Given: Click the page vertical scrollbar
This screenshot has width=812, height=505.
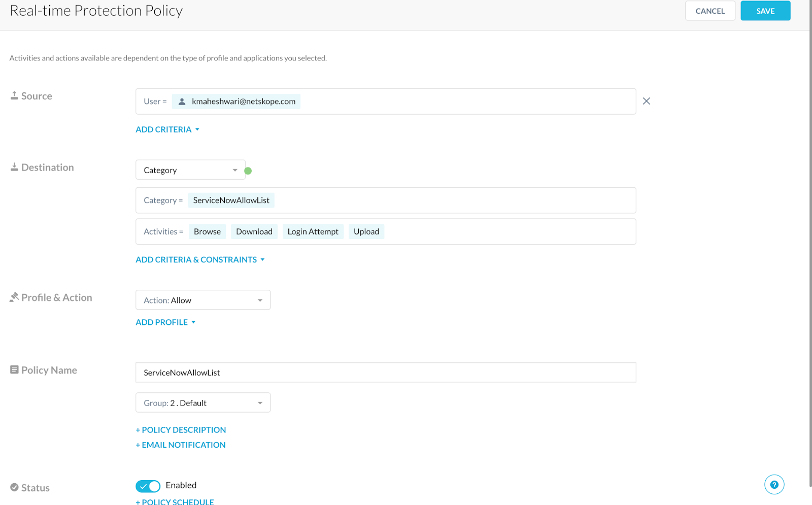Looking at the screenshot, I should coord(810,244).
